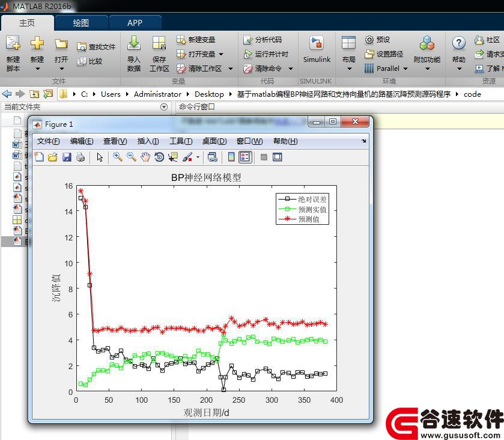Expand the 清除工作区 dropdown arrow

click(x=231, y=69)
